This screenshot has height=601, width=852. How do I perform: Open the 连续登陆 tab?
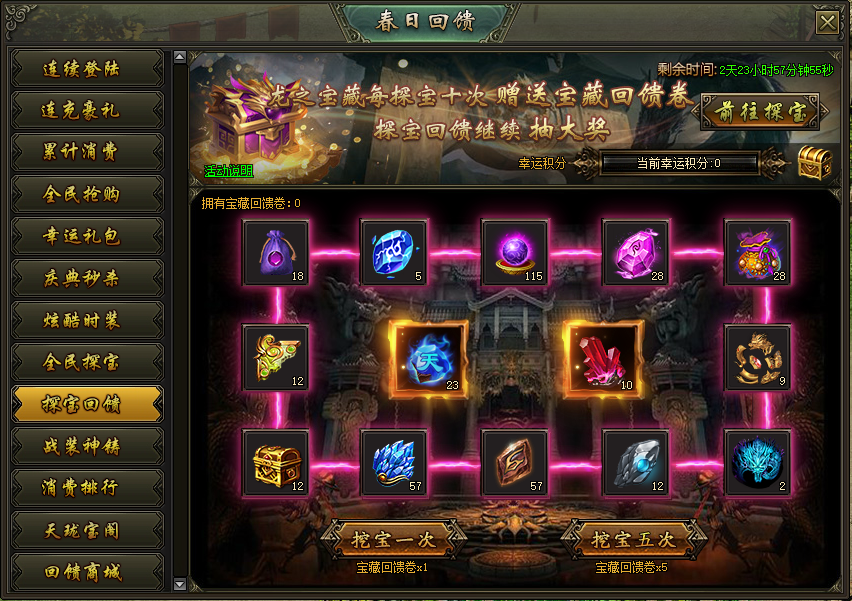(87, 69)
